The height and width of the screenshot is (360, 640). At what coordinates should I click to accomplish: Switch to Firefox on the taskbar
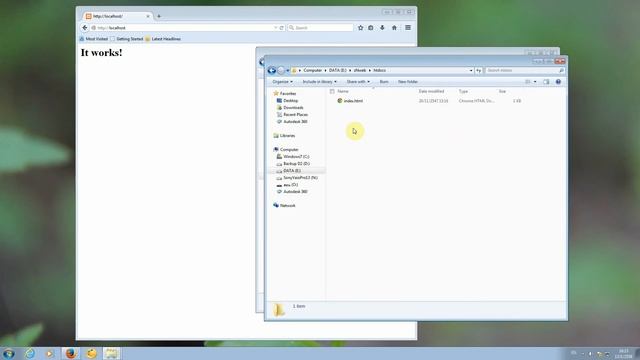(71, 353)
